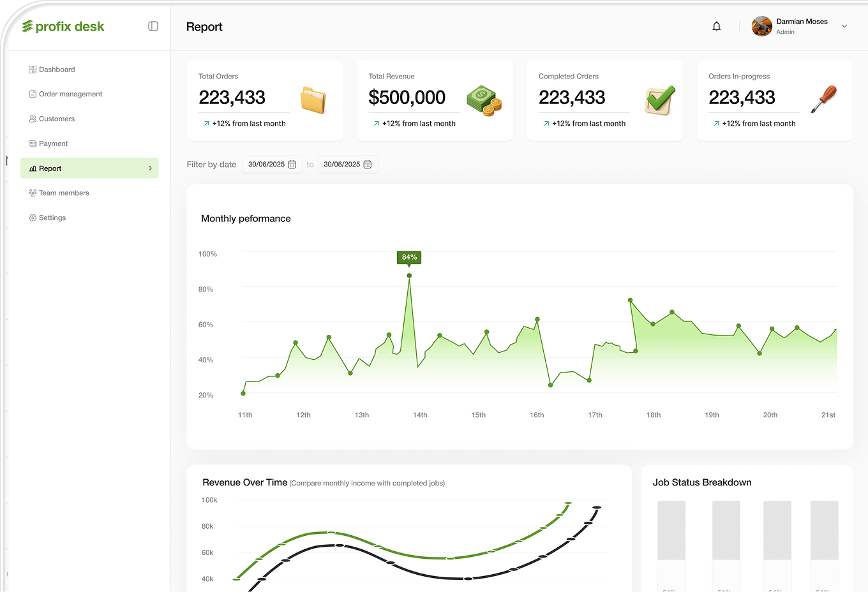
Task: Open the Customers section
Action: pyautogui.click(x=56, y=119)
